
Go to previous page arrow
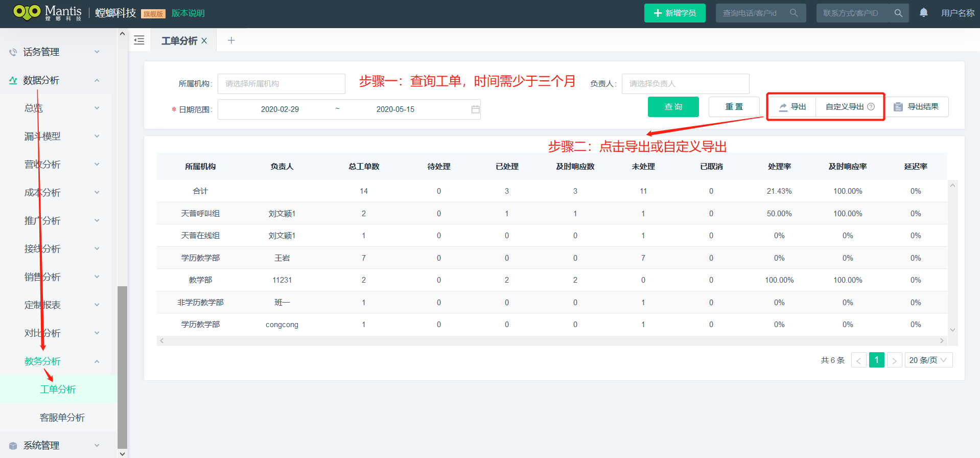point(858,360)
